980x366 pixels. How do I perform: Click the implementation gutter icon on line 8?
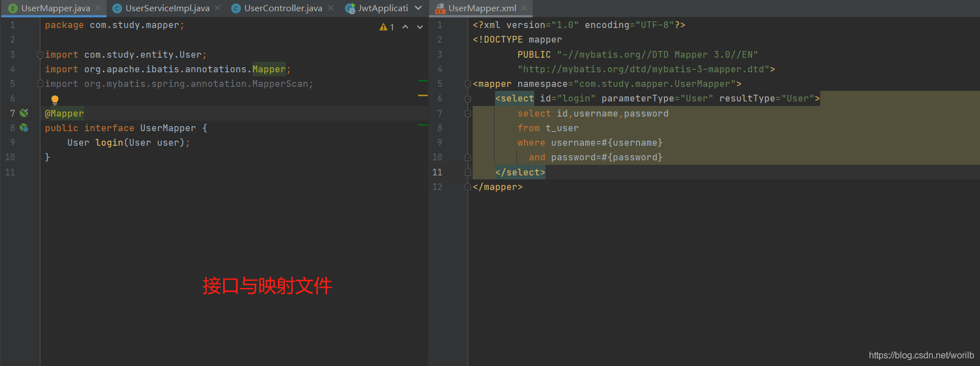24,128
